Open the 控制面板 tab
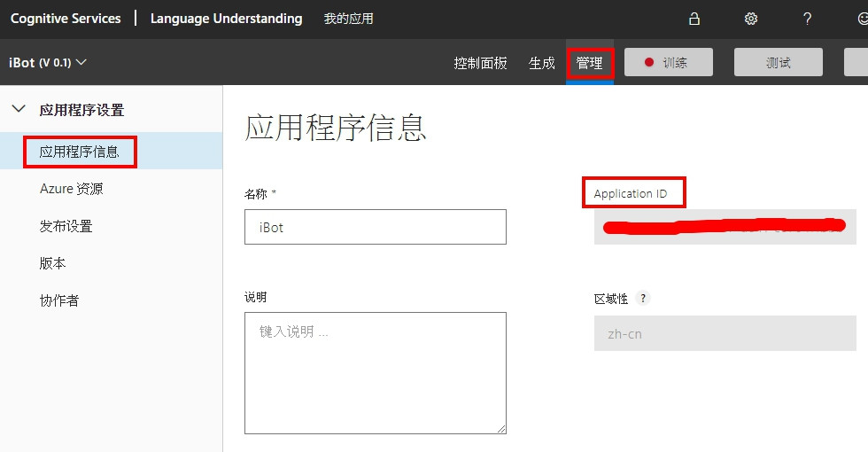This screenshot has width=868, height=452. click(x=480, y=63)
